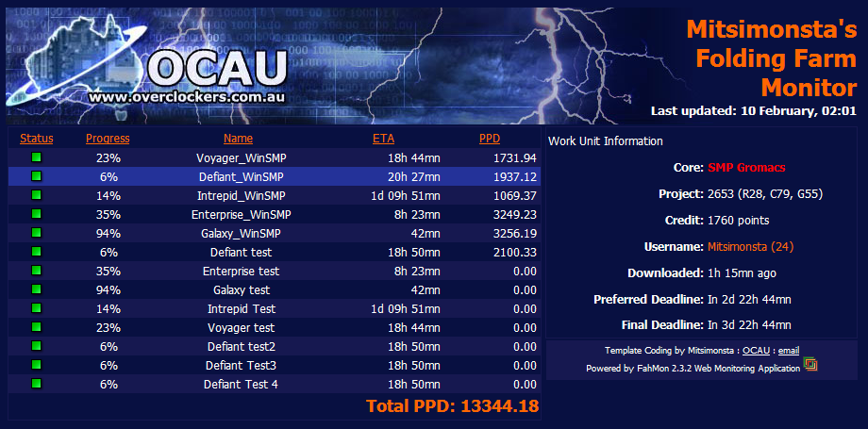
Task: Click the 1731.94 PPD value
Action: click(515, 158)
